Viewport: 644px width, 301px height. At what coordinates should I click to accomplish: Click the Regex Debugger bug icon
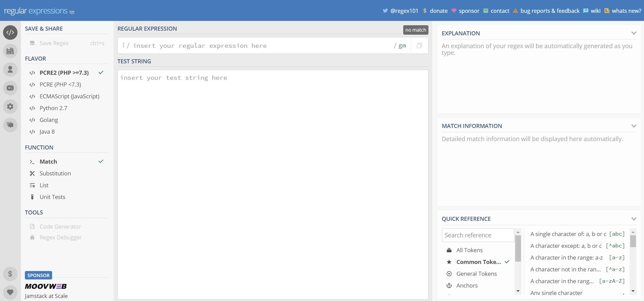click(x=32, y=237)
